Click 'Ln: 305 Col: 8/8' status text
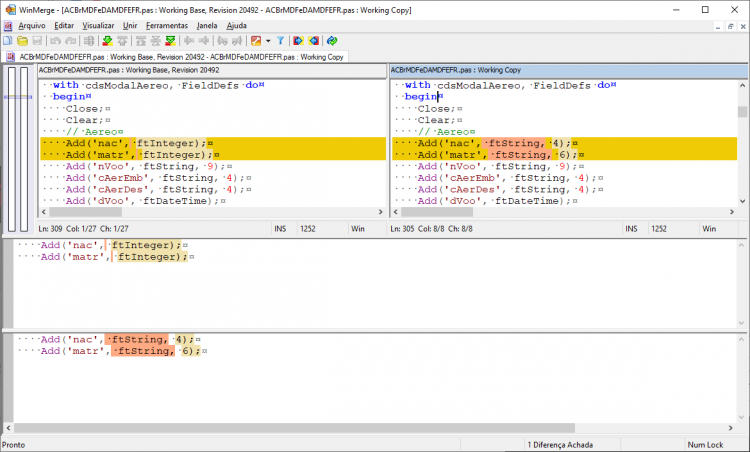Image resolution: width=750 pixels, height=452 pixels. point(431,229)
